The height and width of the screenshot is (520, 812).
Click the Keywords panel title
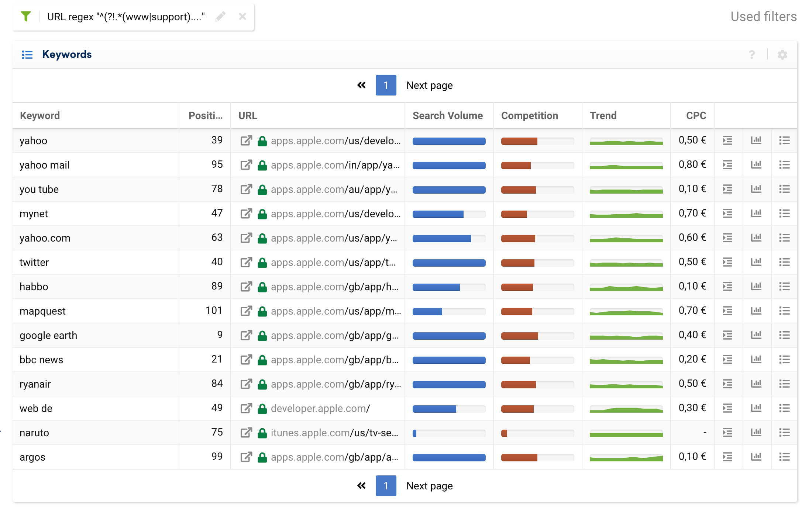tap(67, 55)
